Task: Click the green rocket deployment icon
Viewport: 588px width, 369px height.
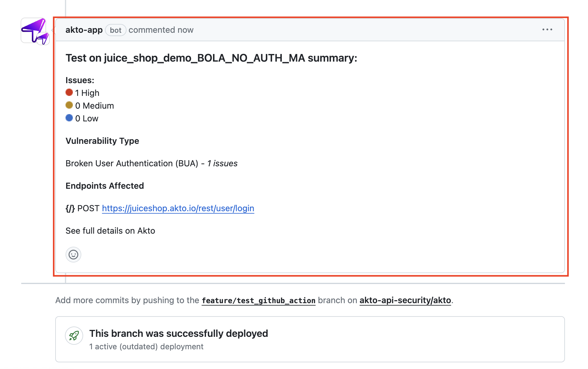Action: coord(74,336)
